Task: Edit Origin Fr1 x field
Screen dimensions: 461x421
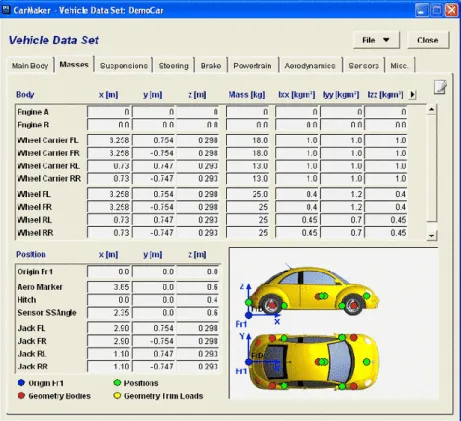Action: tap(109, 272)
